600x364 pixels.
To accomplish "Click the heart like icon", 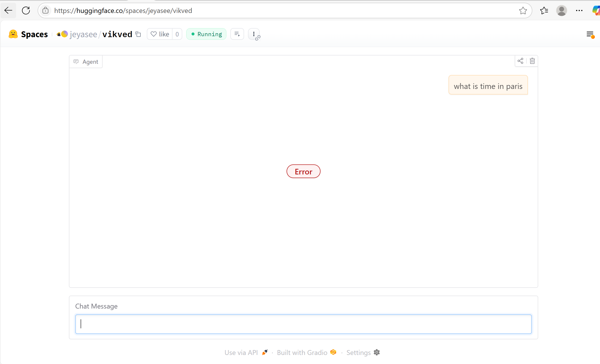I will [x=154, y=34].
